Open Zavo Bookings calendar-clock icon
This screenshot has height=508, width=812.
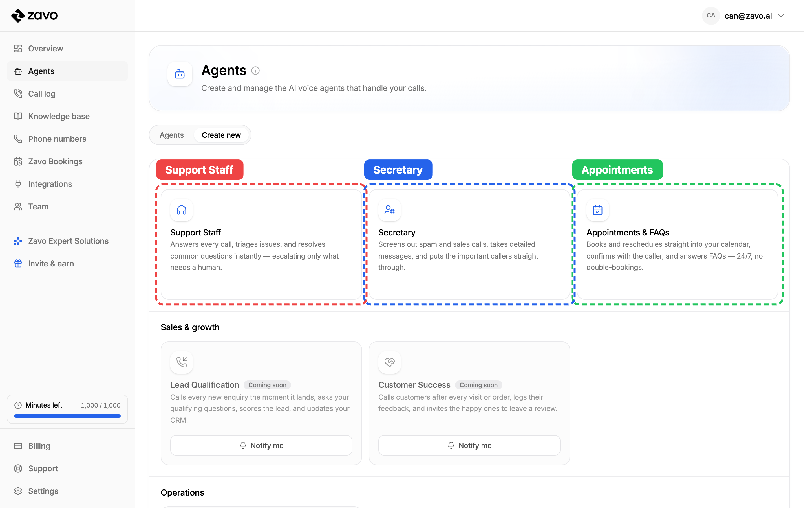click(18, 162)
